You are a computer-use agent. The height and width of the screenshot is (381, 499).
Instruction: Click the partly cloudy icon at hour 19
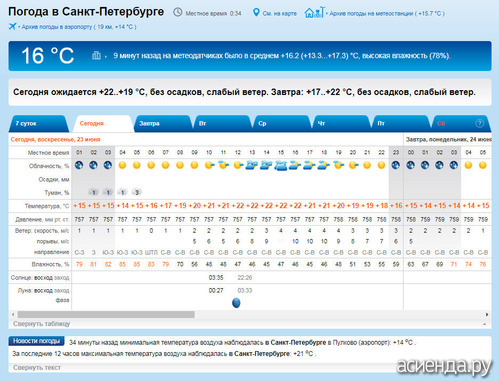[339, 165]
